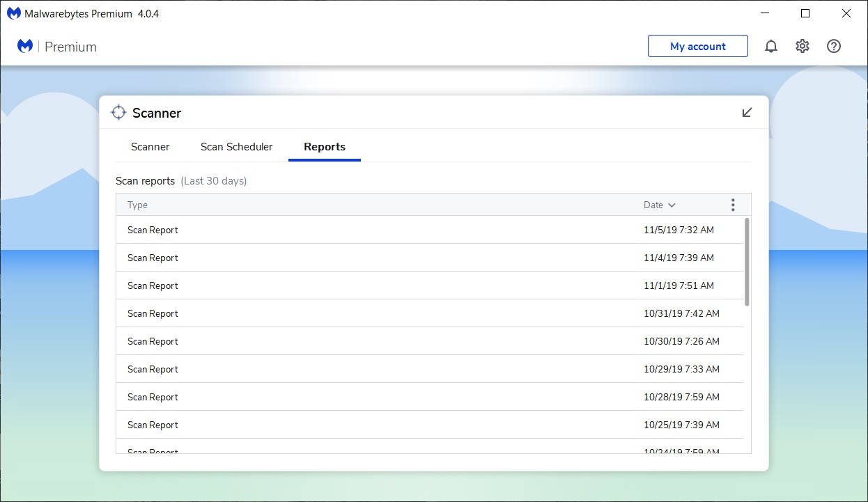The width and height of the screenshot is (868, 502).
Task: Click the Scanner crosshair icon
Action: 118,112
